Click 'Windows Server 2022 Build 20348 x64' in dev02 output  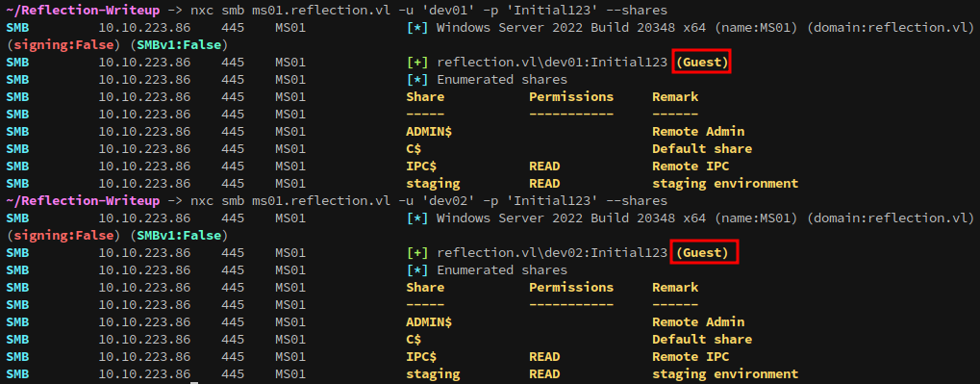(571, 218)
